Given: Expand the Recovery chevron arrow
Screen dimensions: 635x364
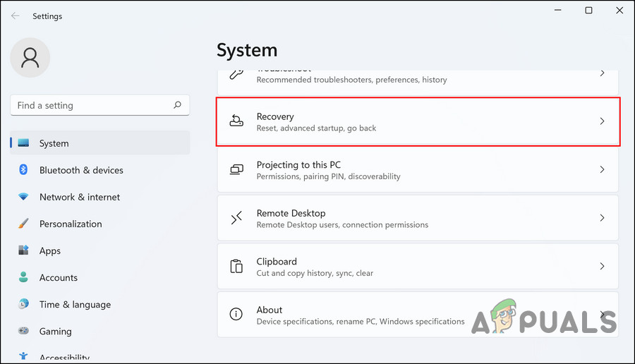Looking at the screenshot, I should coord(602,121).
